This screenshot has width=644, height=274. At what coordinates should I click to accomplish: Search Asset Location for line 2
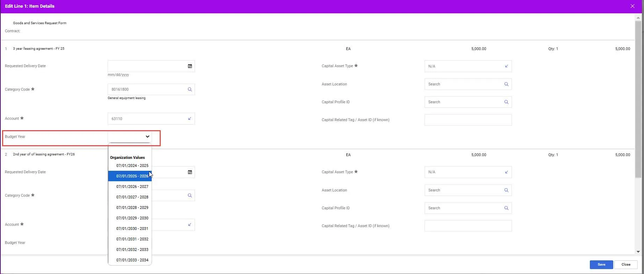(506, 190)
